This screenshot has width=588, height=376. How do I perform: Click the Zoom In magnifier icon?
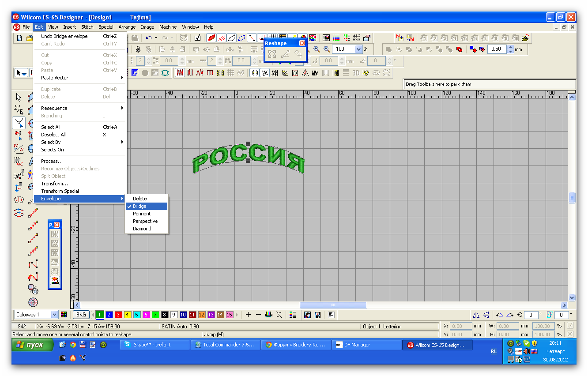pyautogui.click(x=317, y=49)
